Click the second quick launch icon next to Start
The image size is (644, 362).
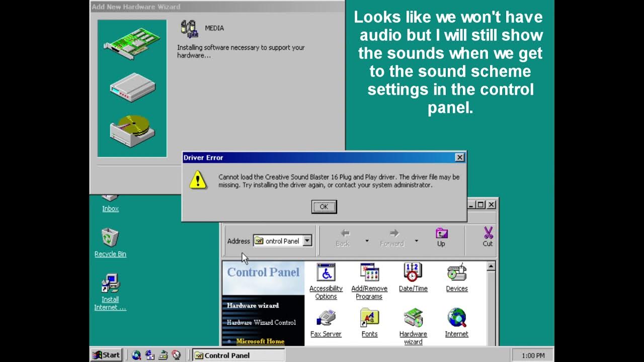(x=149, y=355)
